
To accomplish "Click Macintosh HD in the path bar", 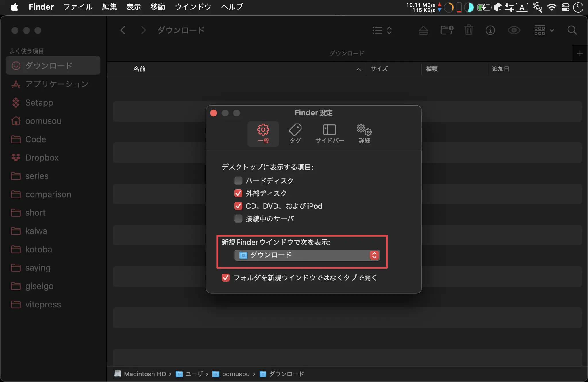I will 140,374.
